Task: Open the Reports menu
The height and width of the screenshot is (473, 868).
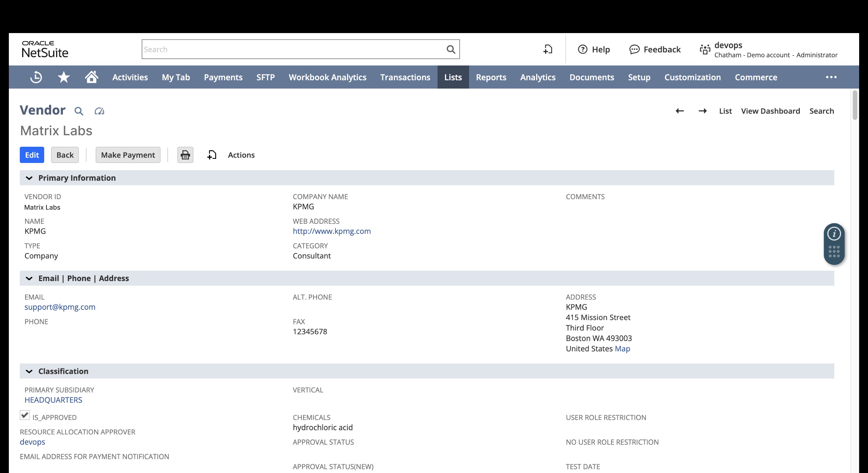Action: click(491, 77)
